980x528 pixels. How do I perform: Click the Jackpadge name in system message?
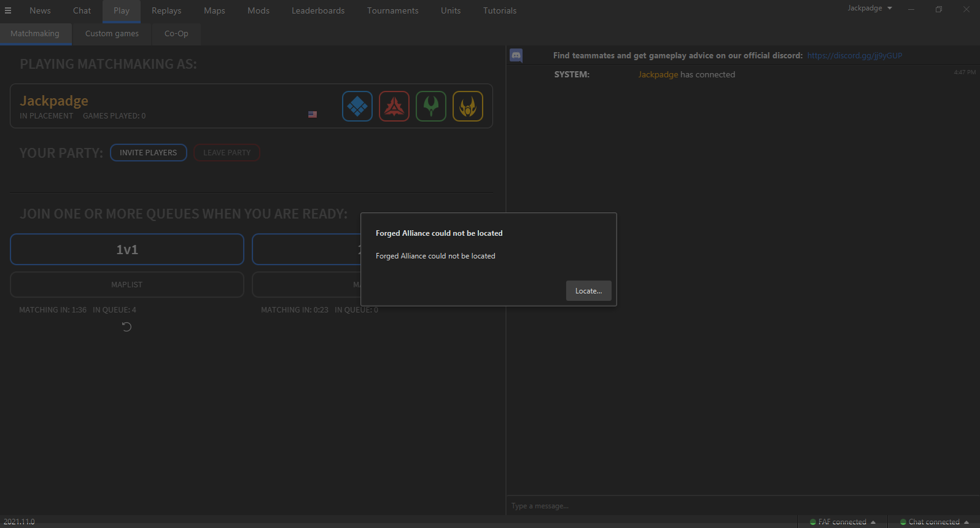pos(658,74)
